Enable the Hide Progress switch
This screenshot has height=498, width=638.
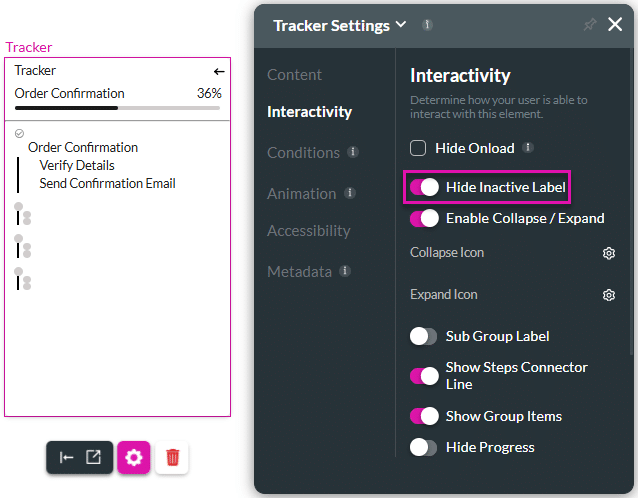[x=424, y=448]
